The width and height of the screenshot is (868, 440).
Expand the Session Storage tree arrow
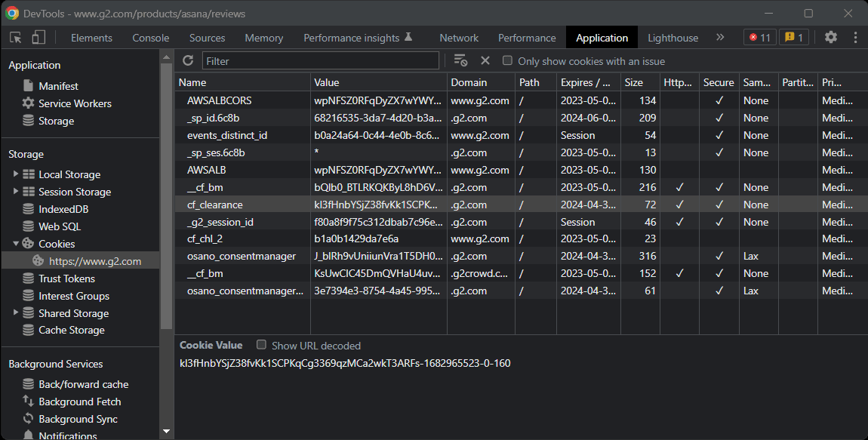16,191
